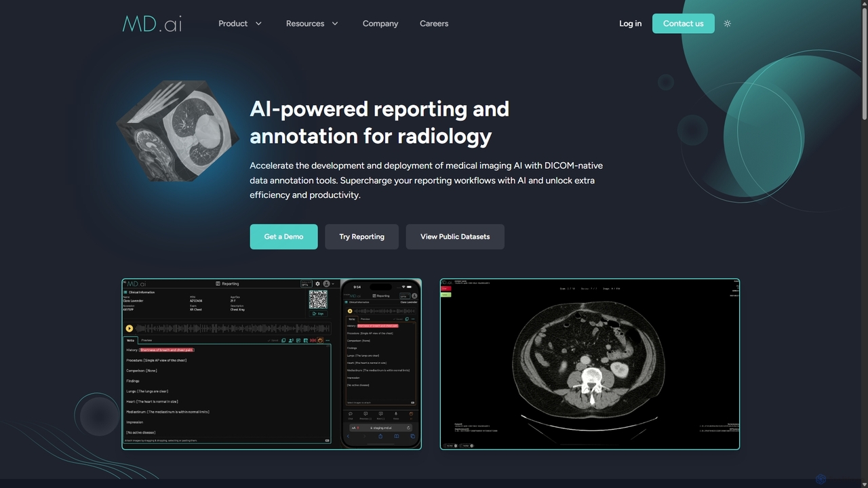The height and width of the screenshot is (488, 868).
Task: Click the page vertical scrollbar thumb
Action: pos(864,64)
